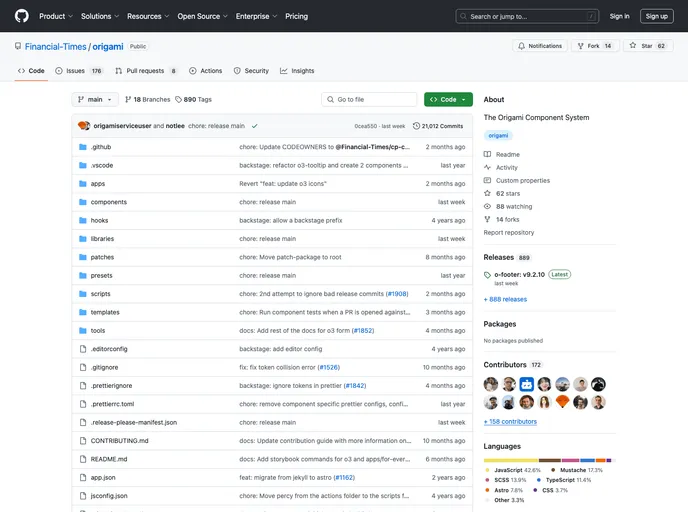This screenshot has height=512, width=688.
Task: Star the origami repository
Action: pyautogui.click(x=648, y=46)
